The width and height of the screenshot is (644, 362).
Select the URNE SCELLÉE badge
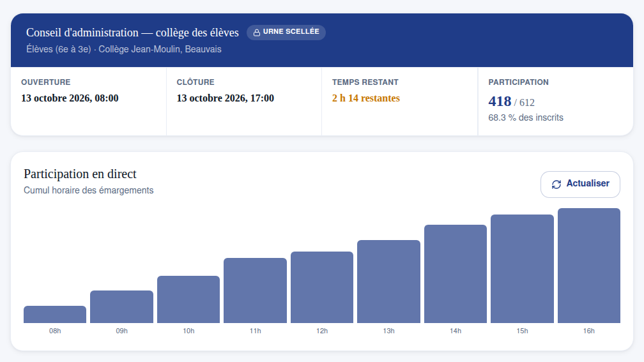286,33
